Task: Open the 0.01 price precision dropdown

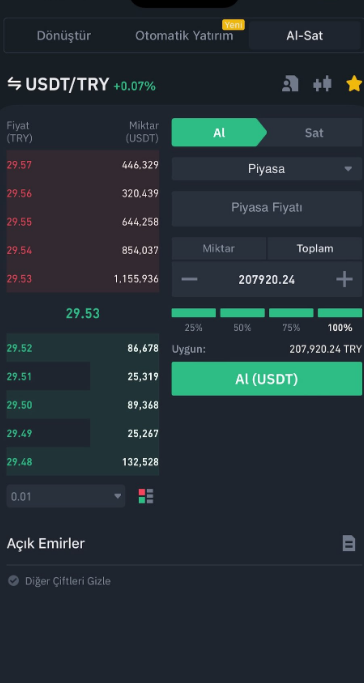Action: coord(66,496)
